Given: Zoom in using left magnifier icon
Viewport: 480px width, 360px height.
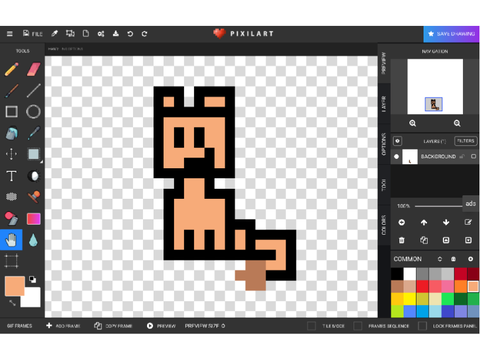Looking at the screenshot, I should [x=413, y=123].
